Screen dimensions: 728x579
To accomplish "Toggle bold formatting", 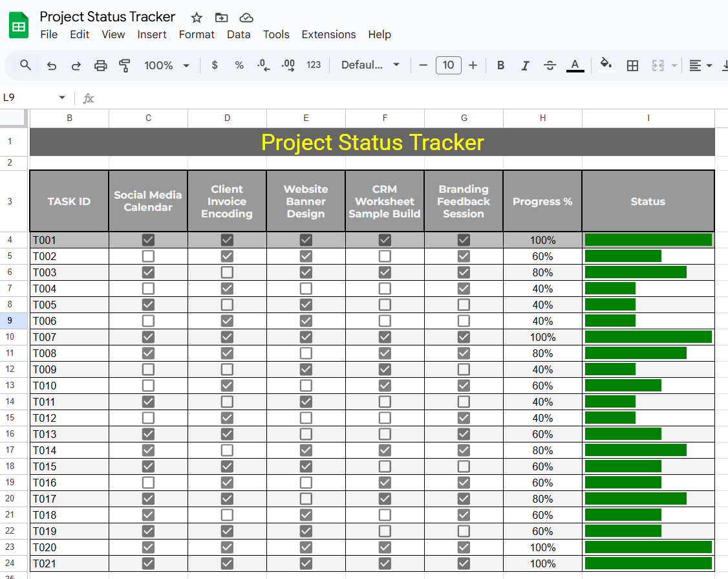I will tap(500, 65).
